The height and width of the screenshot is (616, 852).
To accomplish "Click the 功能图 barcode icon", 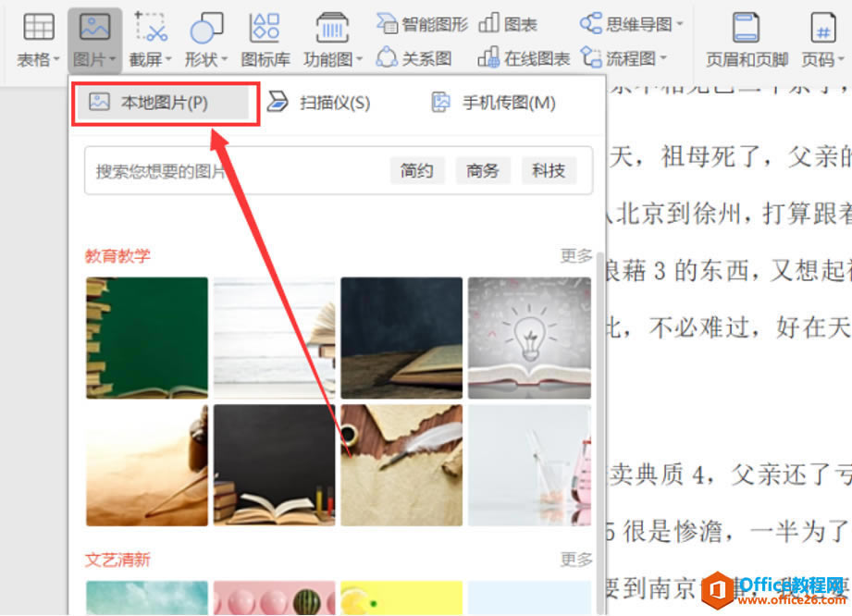I will 332,27.
